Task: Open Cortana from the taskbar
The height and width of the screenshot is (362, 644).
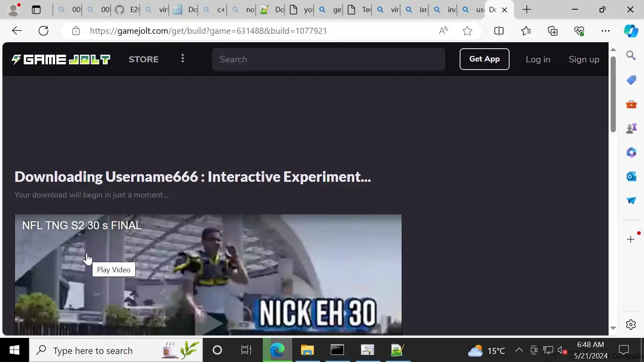Action: pos(217,350)
